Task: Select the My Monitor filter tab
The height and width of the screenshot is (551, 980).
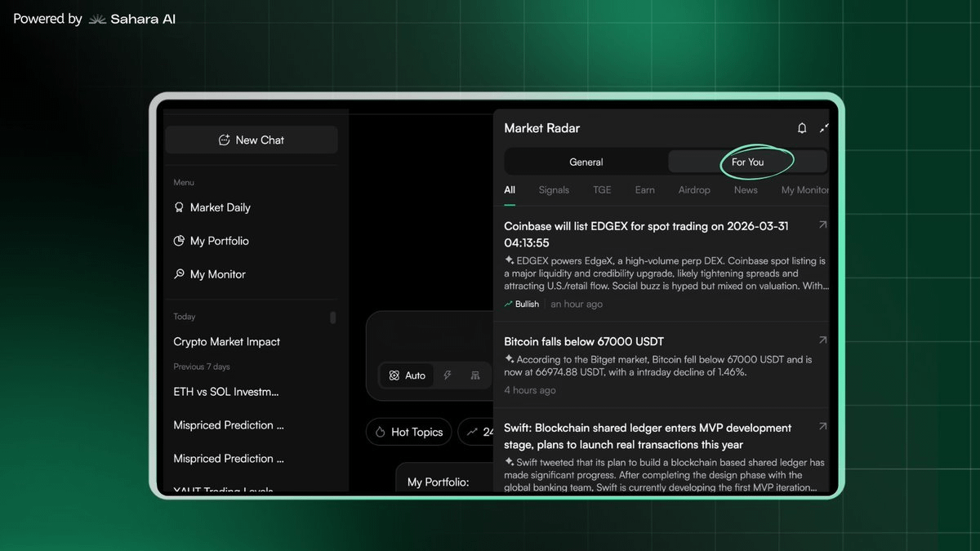Action: [805, 189]
